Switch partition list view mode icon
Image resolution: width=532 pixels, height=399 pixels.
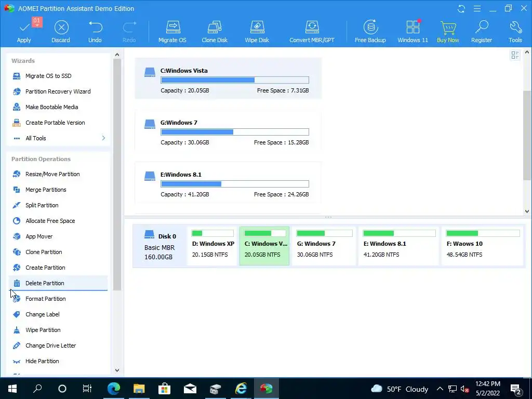pyautogui.click(x=515, y=55)
